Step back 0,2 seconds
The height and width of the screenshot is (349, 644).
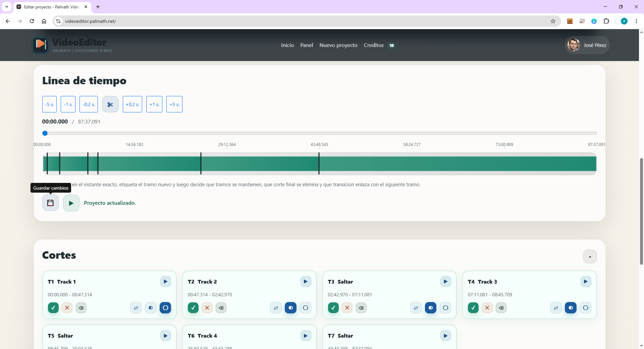[89, 104]
